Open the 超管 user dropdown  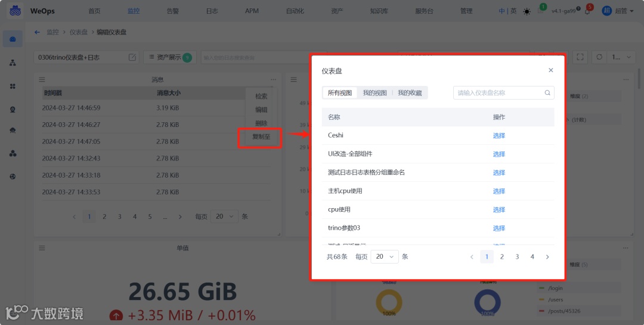point(624,11)
